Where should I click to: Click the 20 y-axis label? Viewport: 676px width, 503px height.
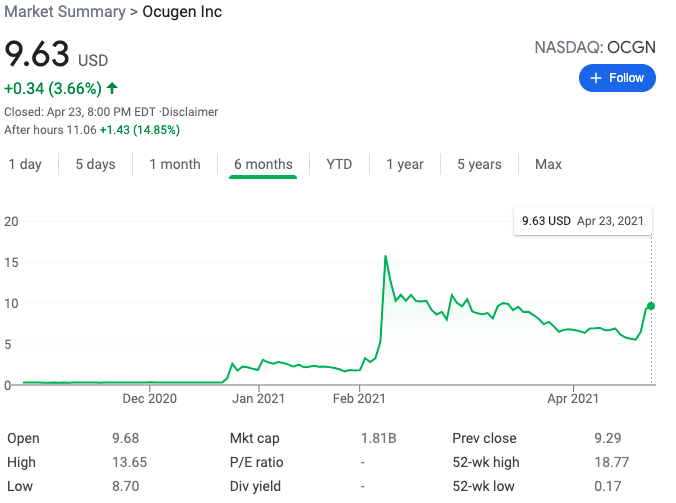pyautogui.click(x=11, y=222)
